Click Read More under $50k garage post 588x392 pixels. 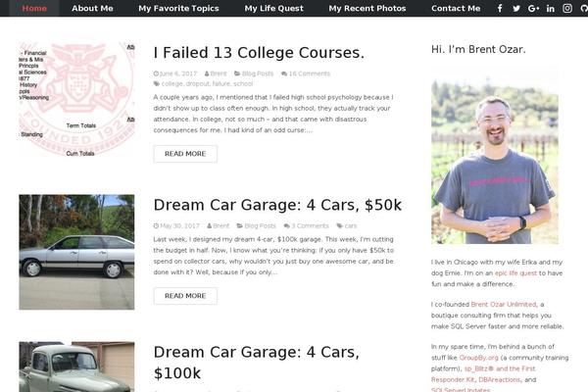coord(185,296)
